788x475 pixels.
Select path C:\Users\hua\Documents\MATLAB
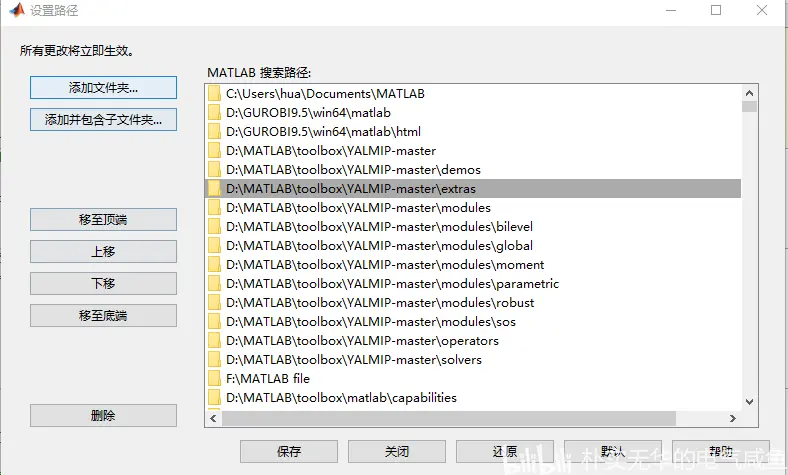click(x=473, y=93)
